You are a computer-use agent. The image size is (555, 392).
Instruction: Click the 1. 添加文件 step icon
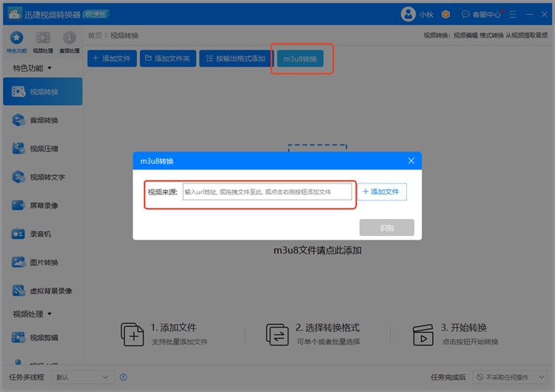tap(132, 334)
